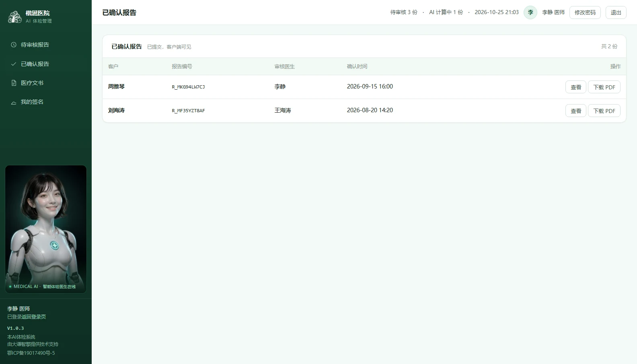Click the round 李 user avatar
This screenshot has height=364, width=637.
point(530,12)
